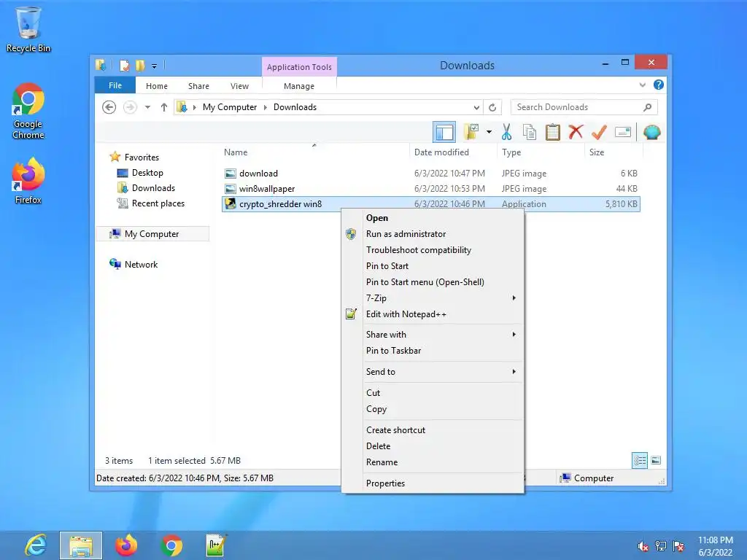The height and width of the screenshot is (560, 747).
Task: Click the New folder quick access icon
Action: tap(140, 65)
